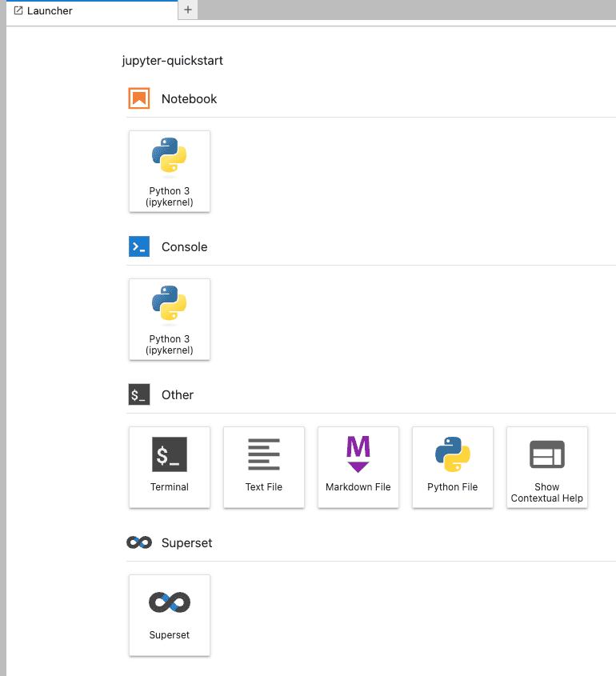Create a new Markdown File

358,467
